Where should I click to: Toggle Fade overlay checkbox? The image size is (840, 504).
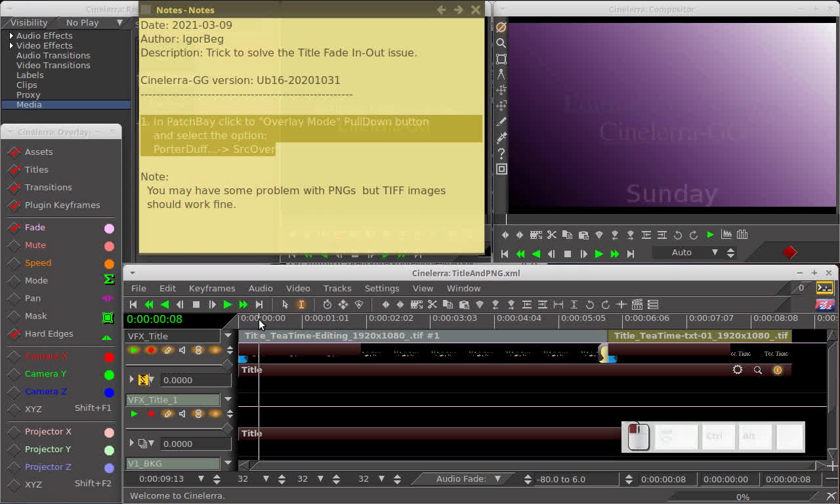click(x=14, y=228)
